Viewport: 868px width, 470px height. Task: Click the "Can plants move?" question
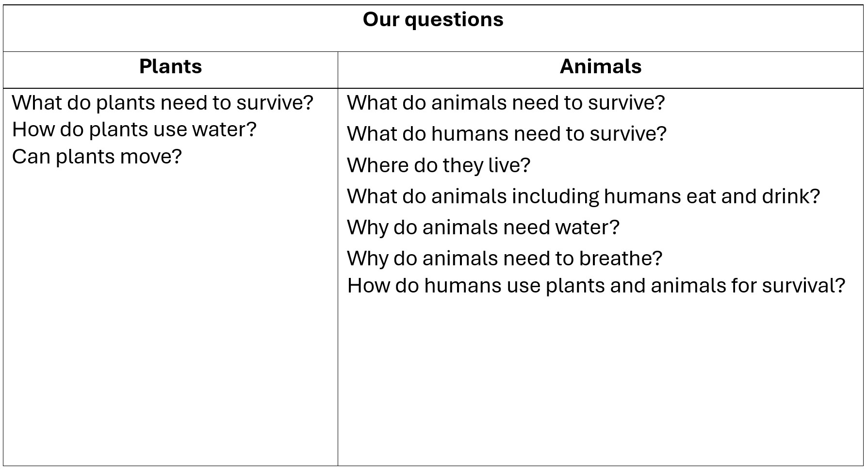click(x=97, y=157)
